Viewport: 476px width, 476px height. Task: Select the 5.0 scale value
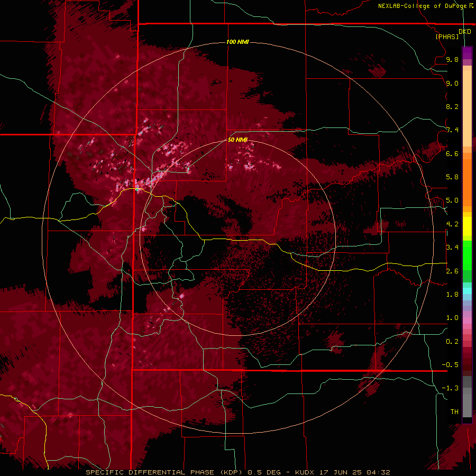pyautogui.click(x=452, y=200)
